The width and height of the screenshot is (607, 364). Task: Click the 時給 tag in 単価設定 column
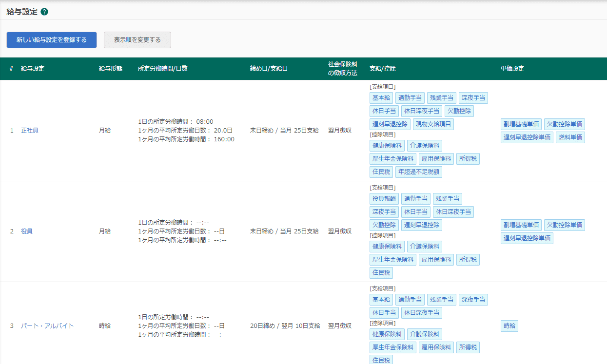[509, 326]
